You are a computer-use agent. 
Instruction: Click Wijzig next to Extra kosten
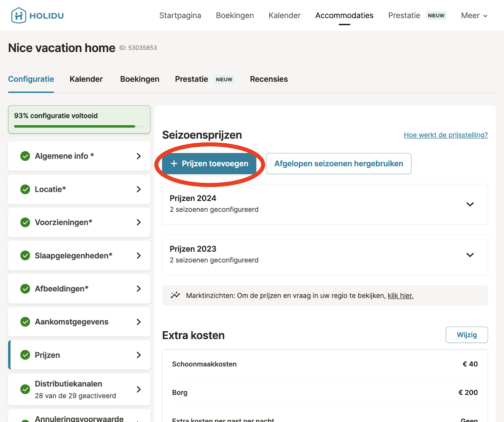[x=467, y=335]
